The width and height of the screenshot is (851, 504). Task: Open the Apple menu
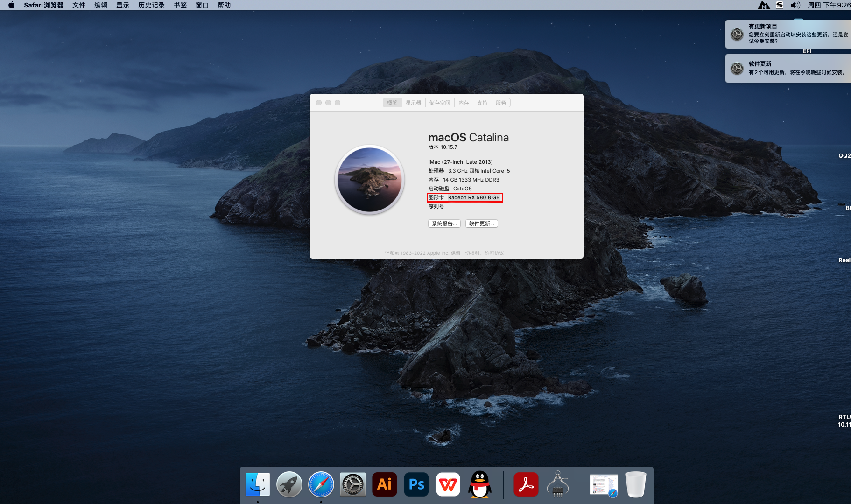tap(11, 5)
